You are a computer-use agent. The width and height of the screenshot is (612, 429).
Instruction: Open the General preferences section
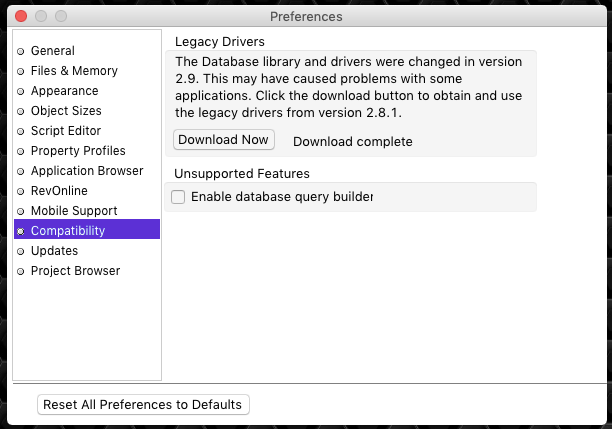click(x=52, y=51)
